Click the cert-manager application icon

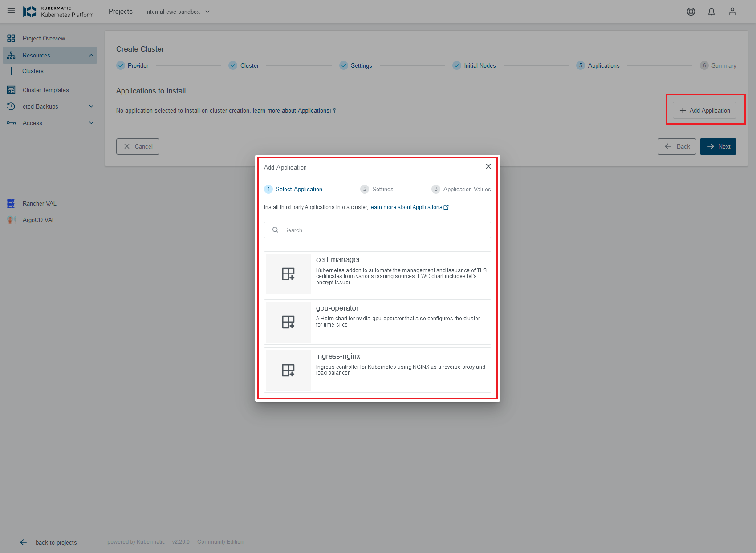click(289, 274)
